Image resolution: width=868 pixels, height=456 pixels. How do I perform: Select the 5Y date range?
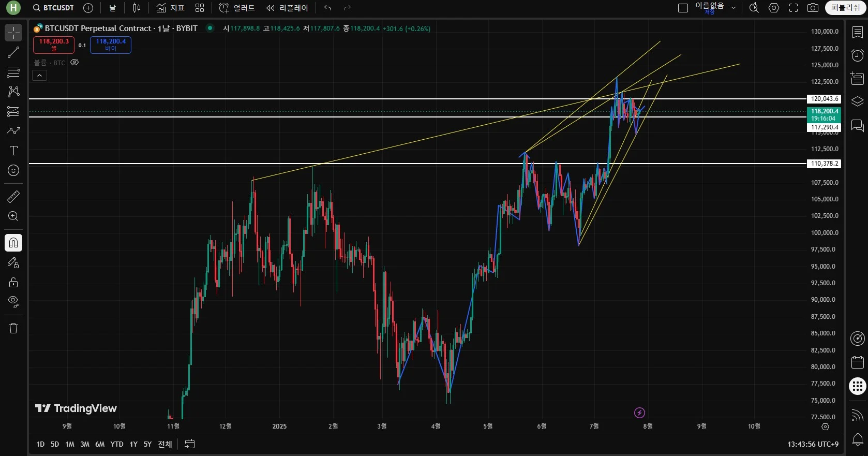147,444
